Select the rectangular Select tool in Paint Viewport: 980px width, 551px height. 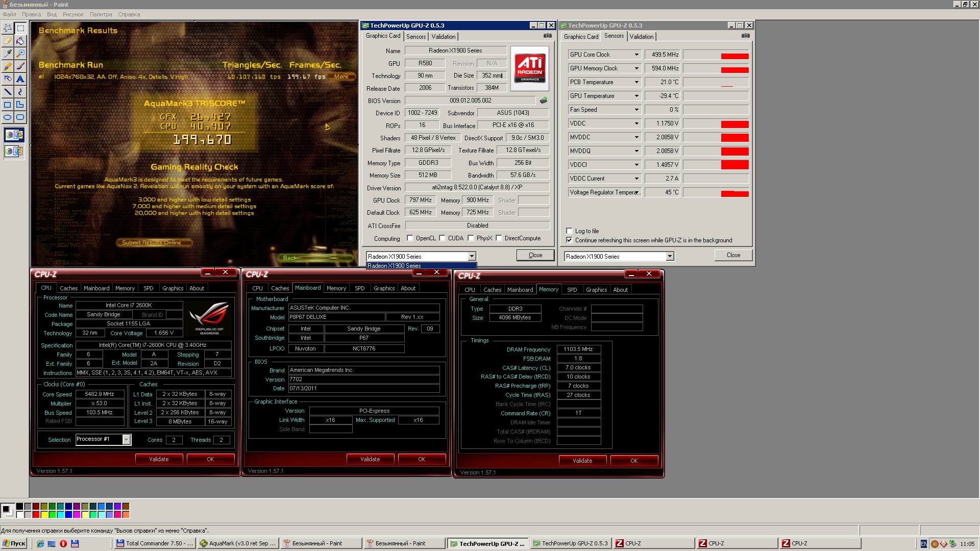click(x=20, y=28)
